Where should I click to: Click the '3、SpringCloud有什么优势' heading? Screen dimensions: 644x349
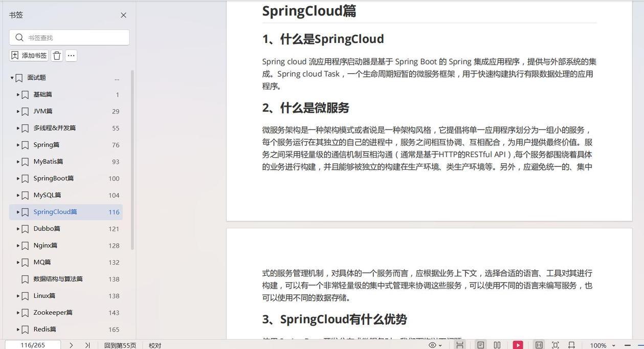[335, 319]
